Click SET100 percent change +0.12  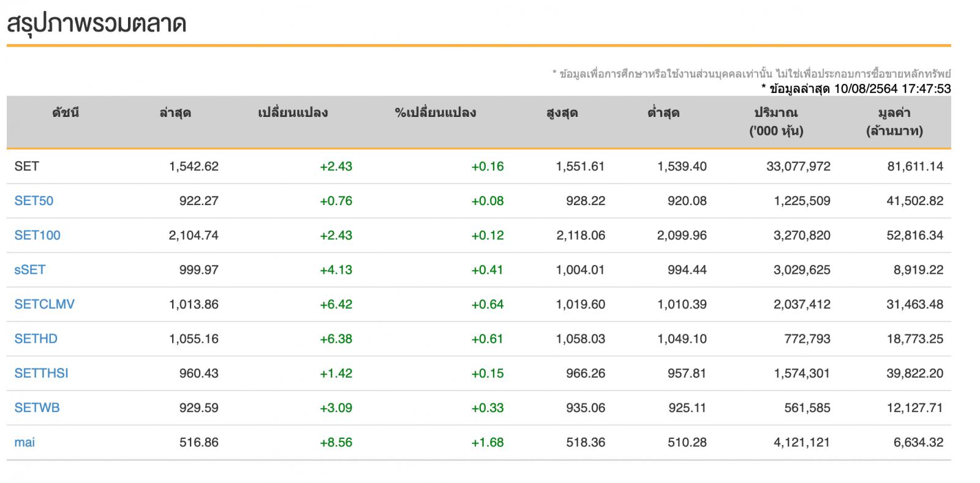(x=488, y=235)
